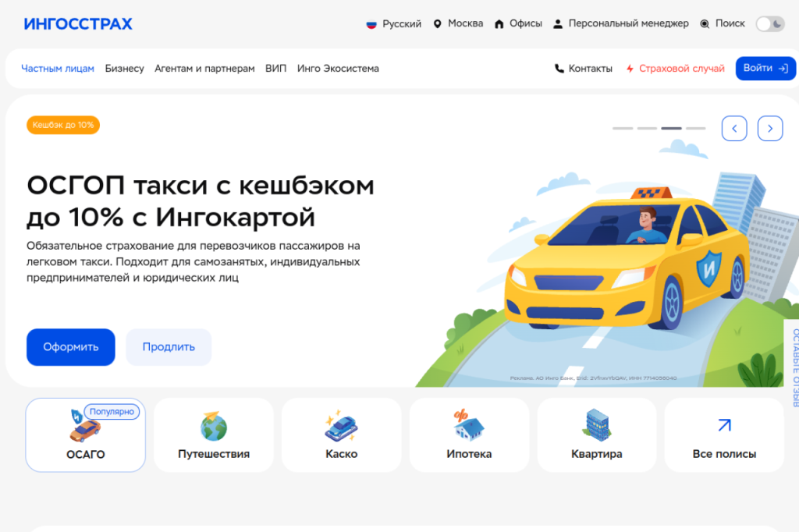Click the Кешбэк до 10% badge
The height and width of the screenshot is (532, 799).
click(x=63, y=125)
